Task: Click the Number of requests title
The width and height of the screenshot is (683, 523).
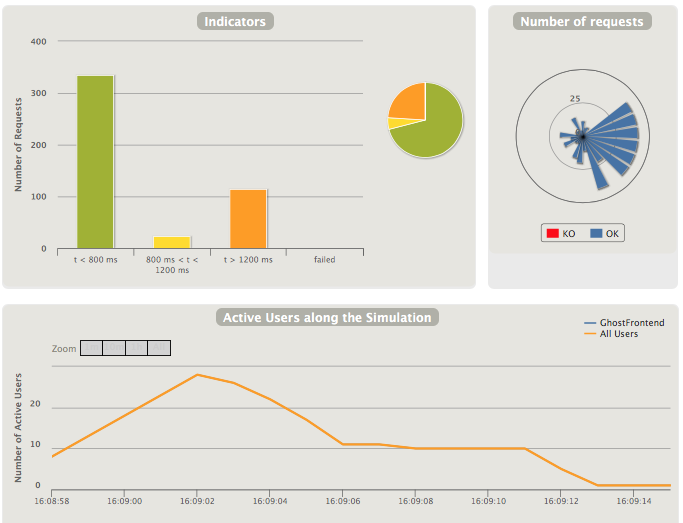Action: (582, 21)
